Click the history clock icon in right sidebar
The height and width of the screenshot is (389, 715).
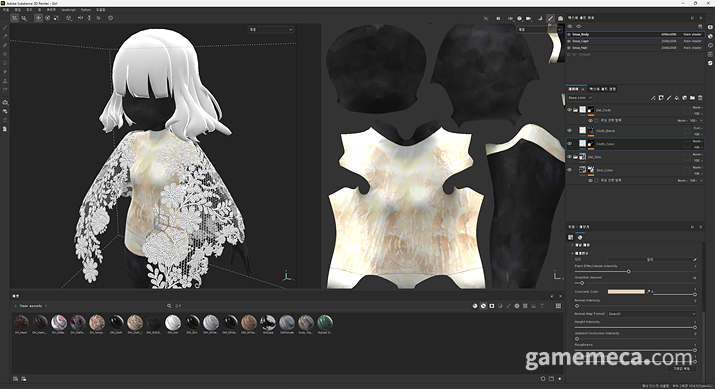[x=710, y=45]
